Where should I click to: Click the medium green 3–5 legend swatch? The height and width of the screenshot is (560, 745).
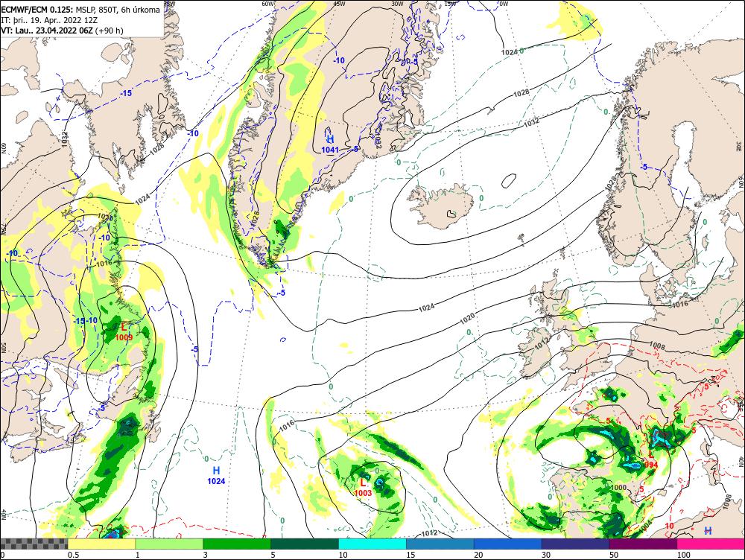(x=237, y=544)
